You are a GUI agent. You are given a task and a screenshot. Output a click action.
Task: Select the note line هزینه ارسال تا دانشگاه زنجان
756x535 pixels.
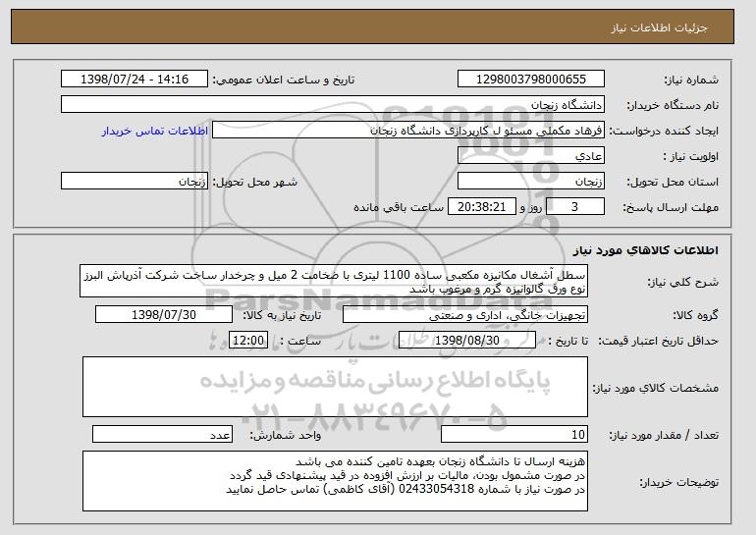440,461
